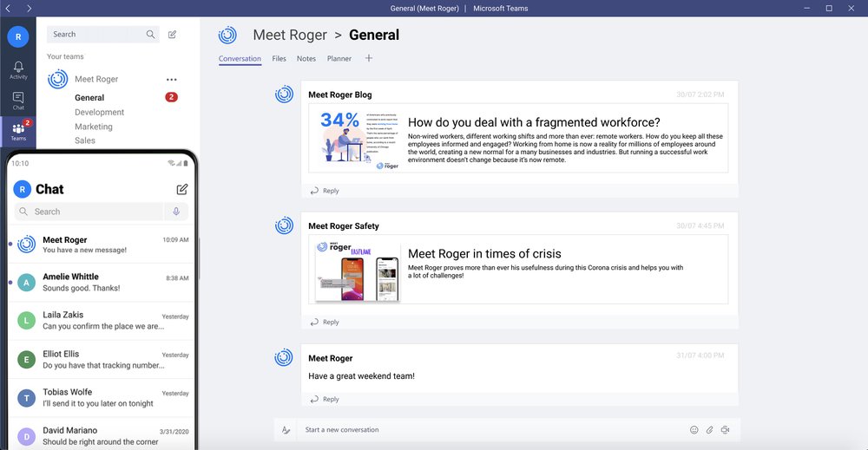Image resolution: width=868 pixels, height=450 pixels.
Task: Open Amelie Whittle's Sounds good conversation
Action: 102,283
